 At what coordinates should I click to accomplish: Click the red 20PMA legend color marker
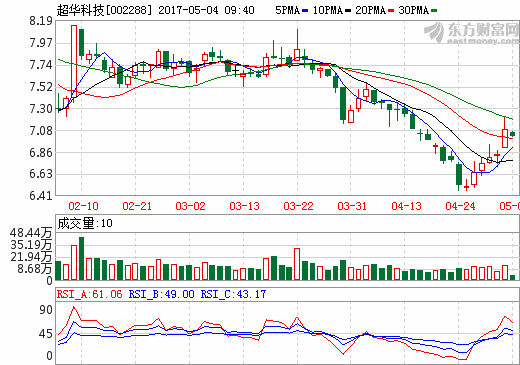coord(391,11)
